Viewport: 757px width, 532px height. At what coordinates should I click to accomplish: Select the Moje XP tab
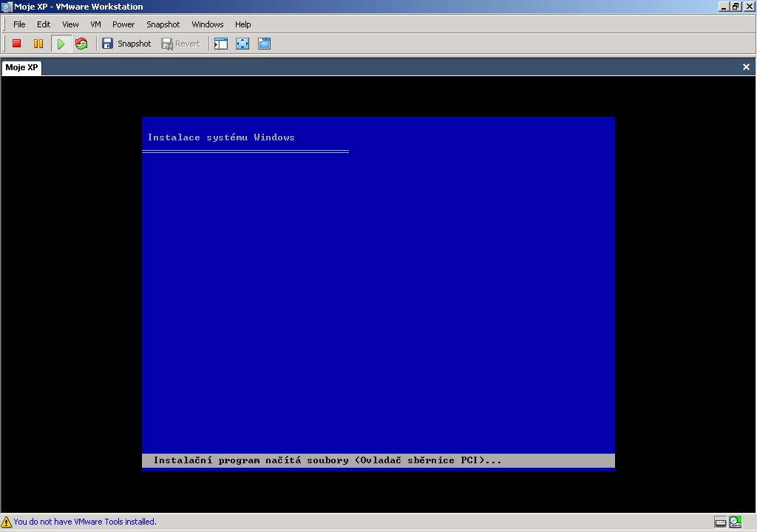(x=21, y=67)
